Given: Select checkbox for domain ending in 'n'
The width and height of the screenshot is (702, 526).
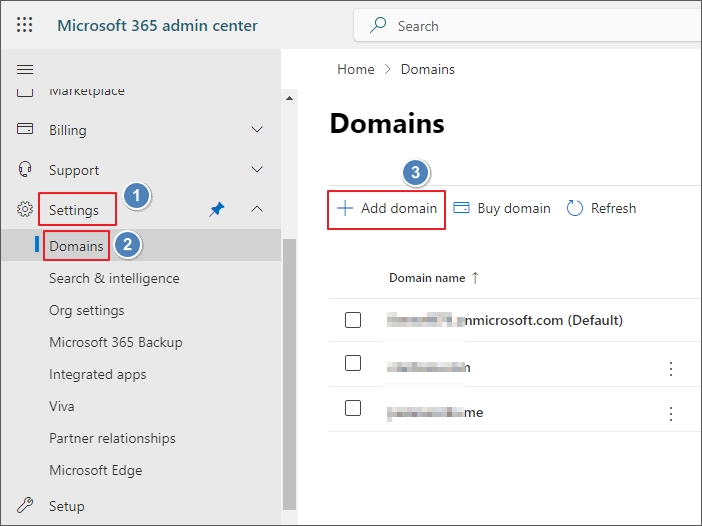Looking at the screenshot, I should tap(353, 363).
